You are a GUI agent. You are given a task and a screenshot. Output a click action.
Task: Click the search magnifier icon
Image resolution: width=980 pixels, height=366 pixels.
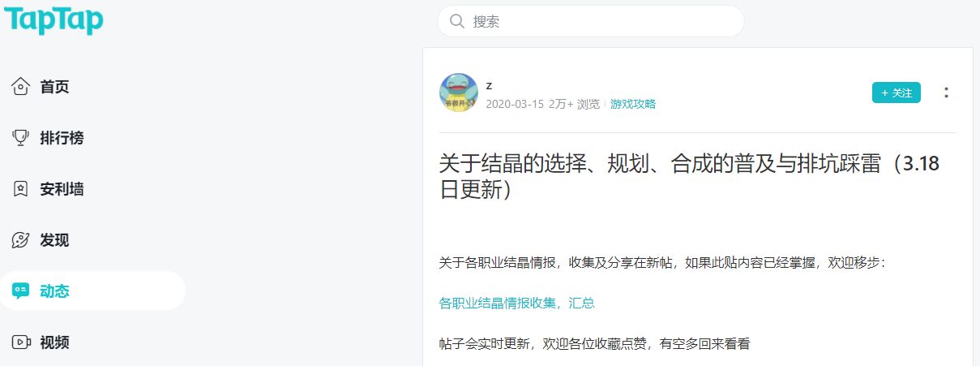[457, 21]
